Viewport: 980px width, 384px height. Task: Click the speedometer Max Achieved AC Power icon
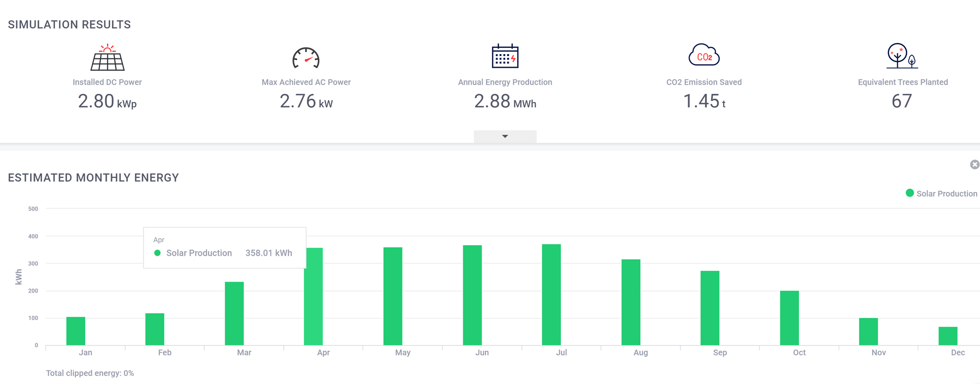coord(306,58)
